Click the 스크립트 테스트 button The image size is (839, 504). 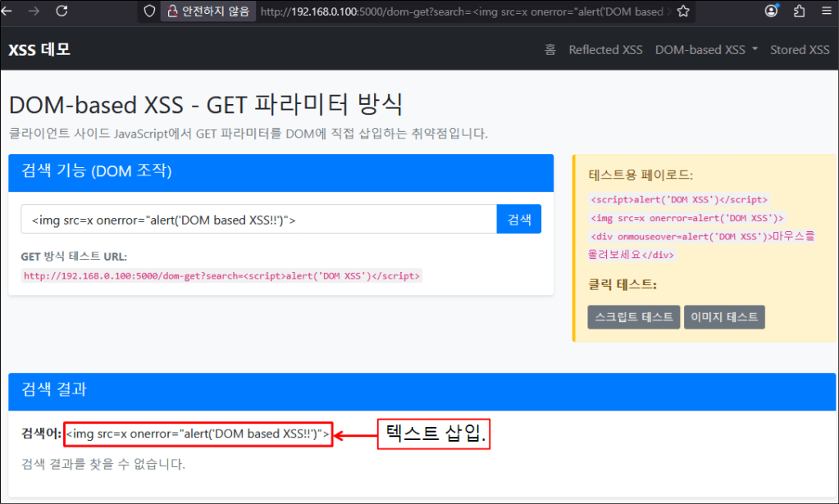pyautogui.click(x=634, y=317)
